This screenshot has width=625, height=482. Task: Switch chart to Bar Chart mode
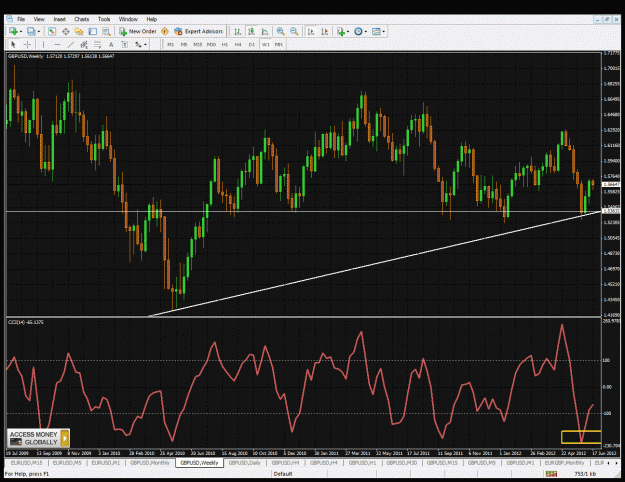238,31
